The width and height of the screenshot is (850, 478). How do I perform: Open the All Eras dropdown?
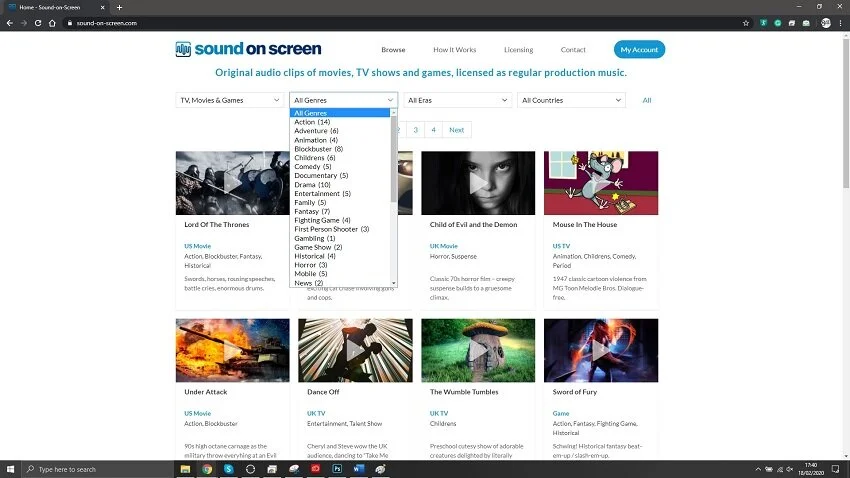click(x=458, y=100)
